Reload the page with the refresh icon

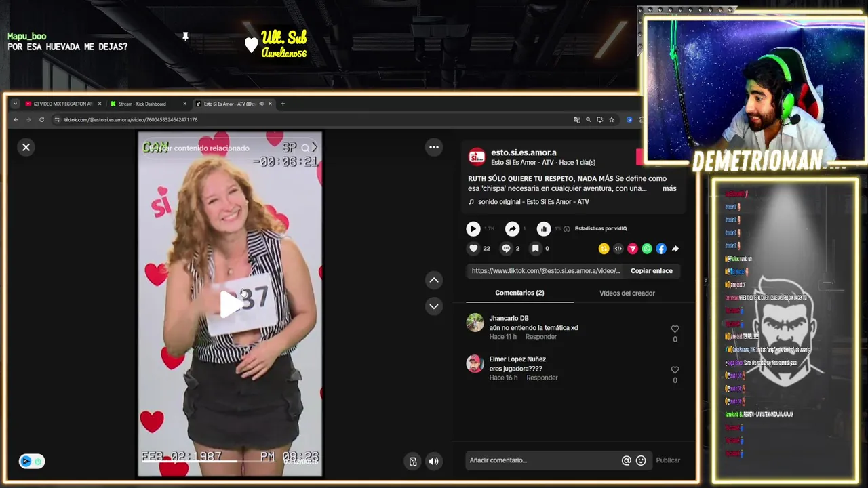point(41,119)
